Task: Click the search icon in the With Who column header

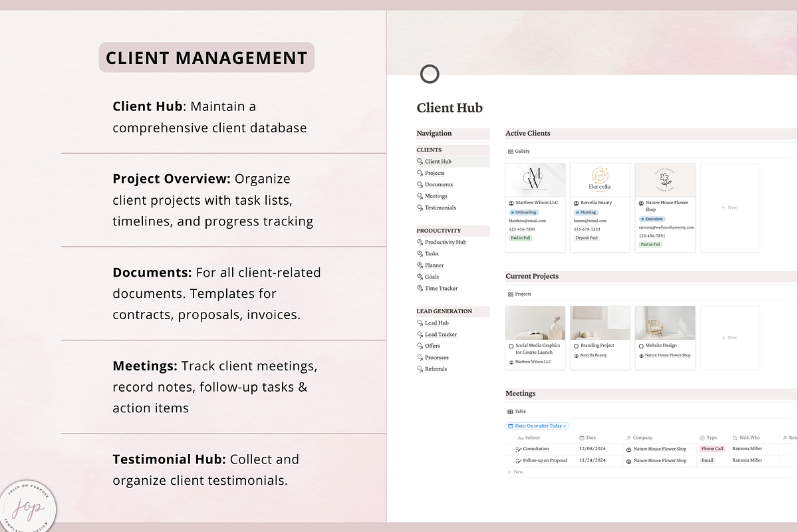Action: [x=735, y=438]
